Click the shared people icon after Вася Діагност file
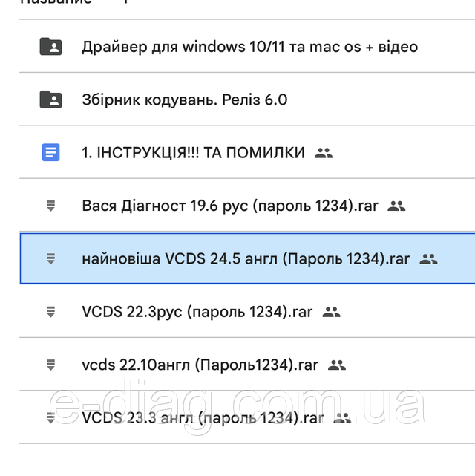Viewport: 475px width, 476px height. tap(396, 206)
